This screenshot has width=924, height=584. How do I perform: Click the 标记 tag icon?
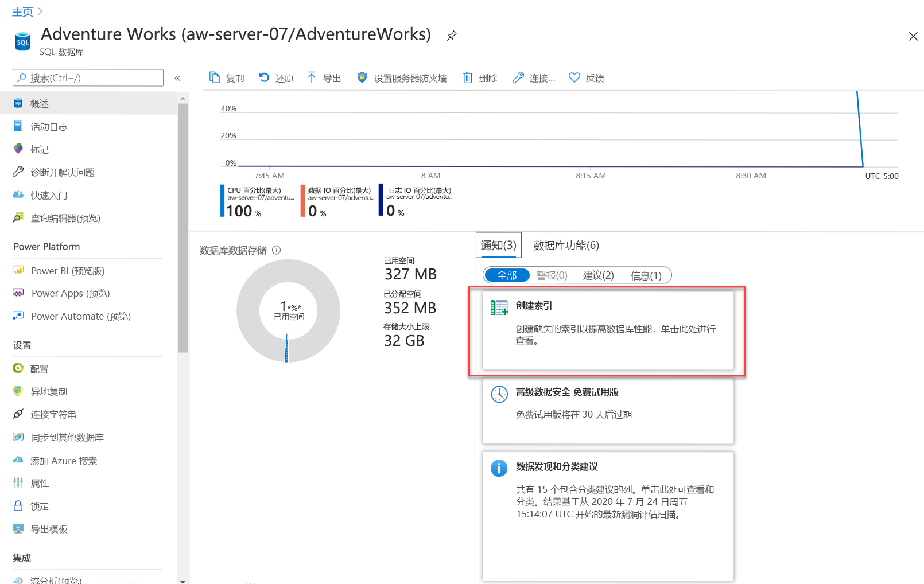pyautogui.click(x=18, y=149)
